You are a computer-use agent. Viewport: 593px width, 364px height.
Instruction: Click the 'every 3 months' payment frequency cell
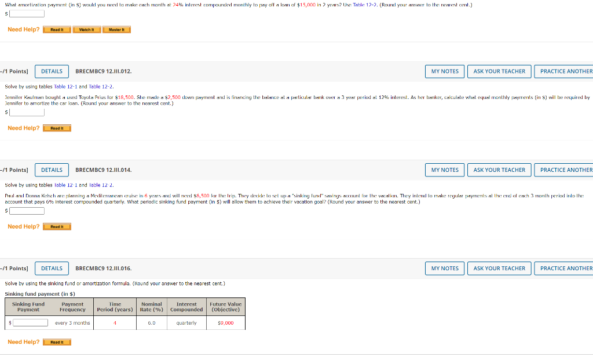[72, 323]
